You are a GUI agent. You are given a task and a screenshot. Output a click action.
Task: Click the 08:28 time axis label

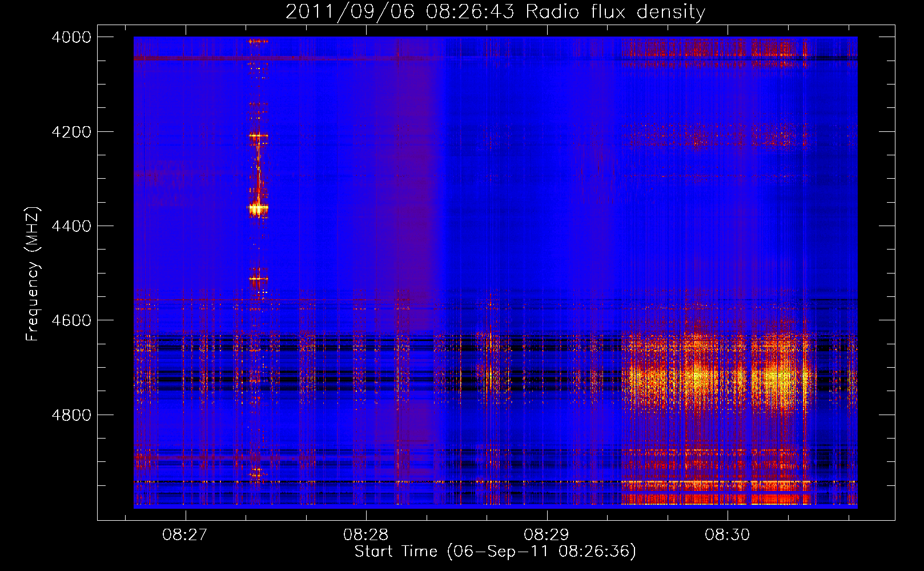(365, 535)
